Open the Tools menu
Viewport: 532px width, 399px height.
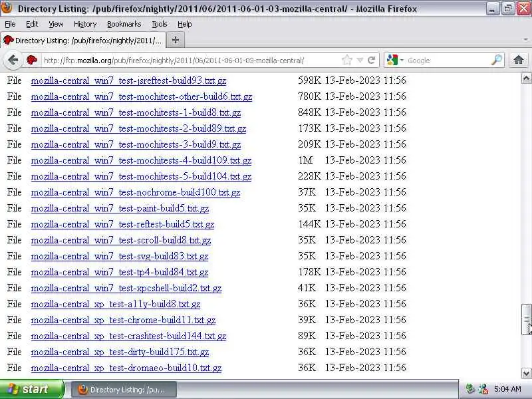160,24
